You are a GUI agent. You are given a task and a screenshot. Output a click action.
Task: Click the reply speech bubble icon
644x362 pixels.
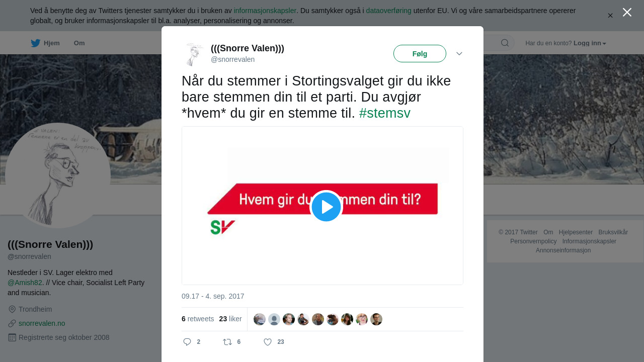(x=187, y=342)
